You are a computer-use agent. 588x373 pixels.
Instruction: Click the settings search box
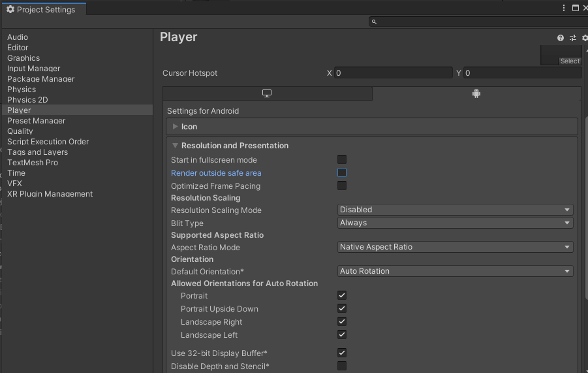pos(478,22)
